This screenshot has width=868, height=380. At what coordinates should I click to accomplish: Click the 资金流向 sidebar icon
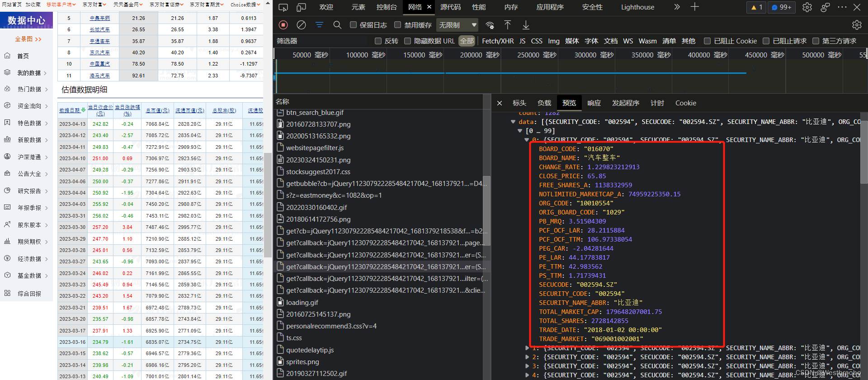(x=7, y=105)
